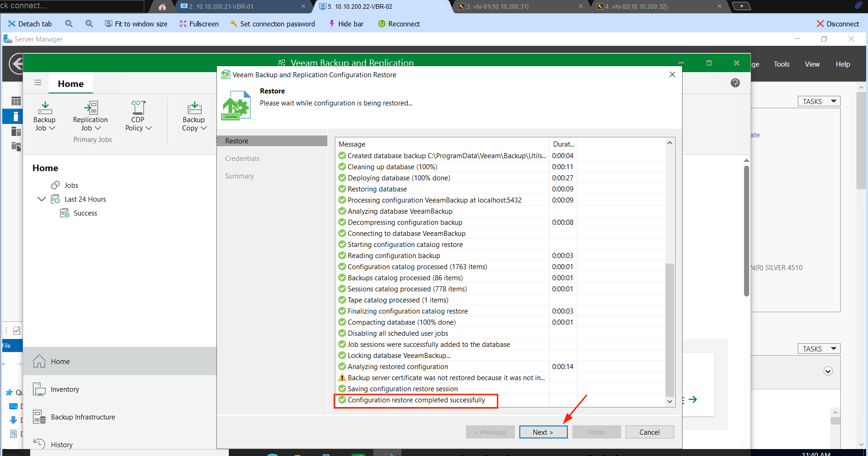This screenshot has width=868, height=456.
Task: Click the message list scroll down arrow
Action: click(x=670, y=401)
